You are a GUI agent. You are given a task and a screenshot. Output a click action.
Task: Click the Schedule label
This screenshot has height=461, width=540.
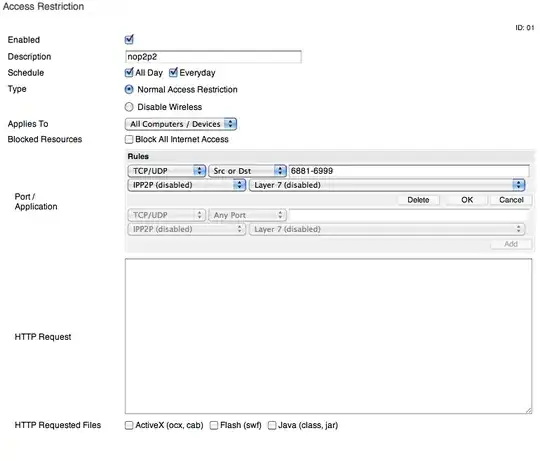(26, 73)
